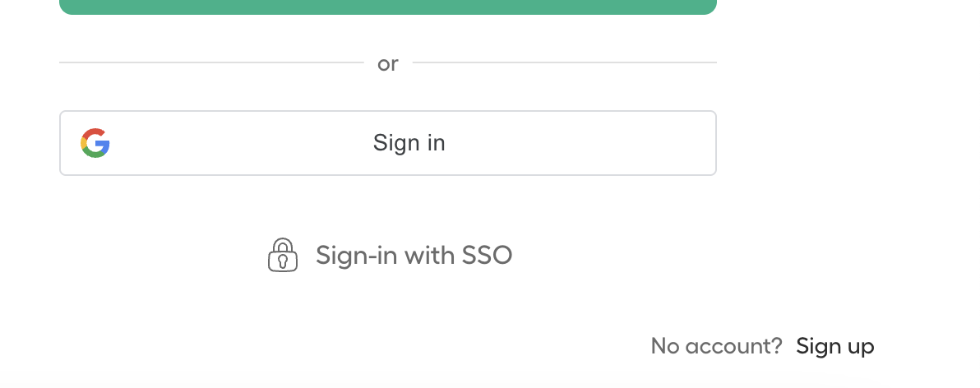Click the divider line left of 'or'

click(x=211, y=62)
